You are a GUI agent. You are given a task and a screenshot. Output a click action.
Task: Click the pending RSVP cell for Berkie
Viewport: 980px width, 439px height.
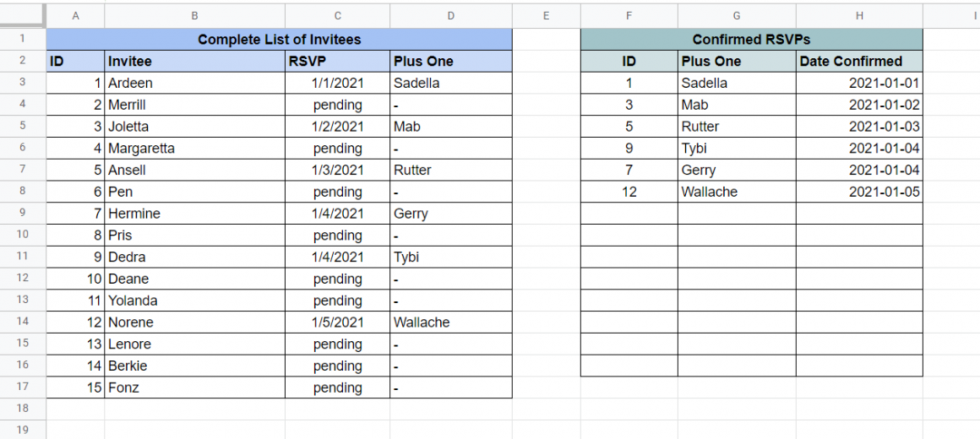[337, 366]
